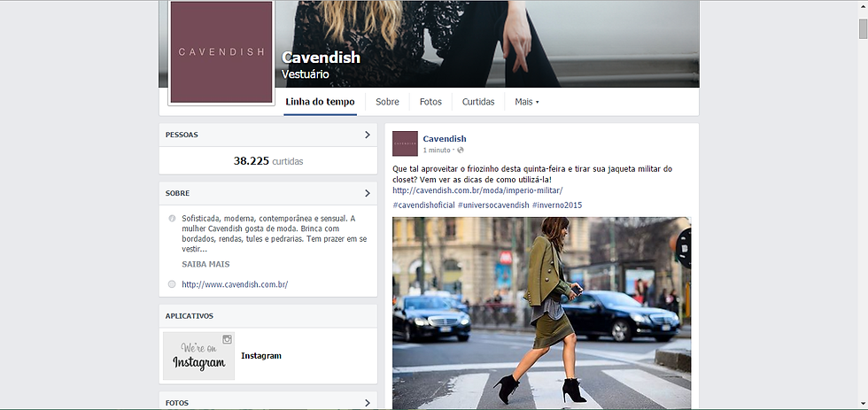The image size is (868, 410).
Task: Click the Instagram camera icon on the thumbnail
Action: point(227,339)
